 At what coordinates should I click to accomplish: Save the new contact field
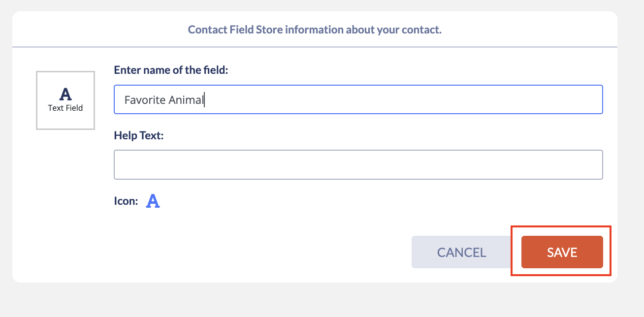tap(562, 252)
